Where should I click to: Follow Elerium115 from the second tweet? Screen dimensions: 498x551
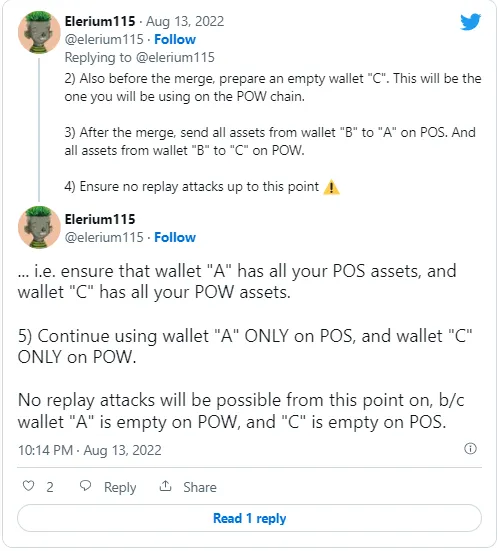pos(175,238)
